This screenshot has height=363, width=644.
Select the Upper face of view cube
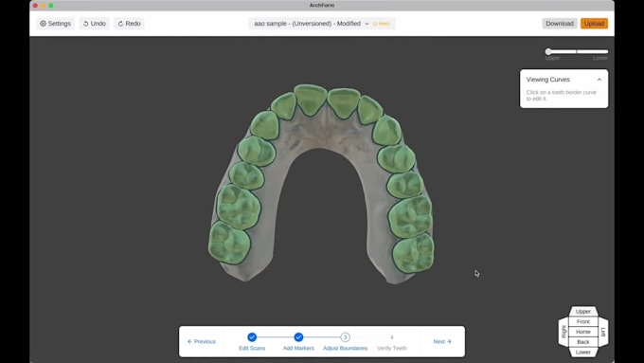[x=582, y=311]
